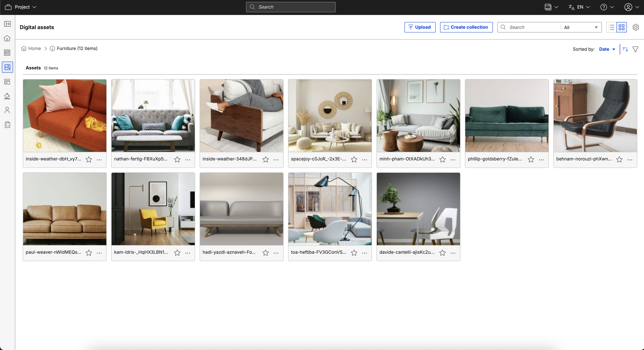Switch to list view
Image resolution: width=644 pixels, height=350 pixels.
612,27
